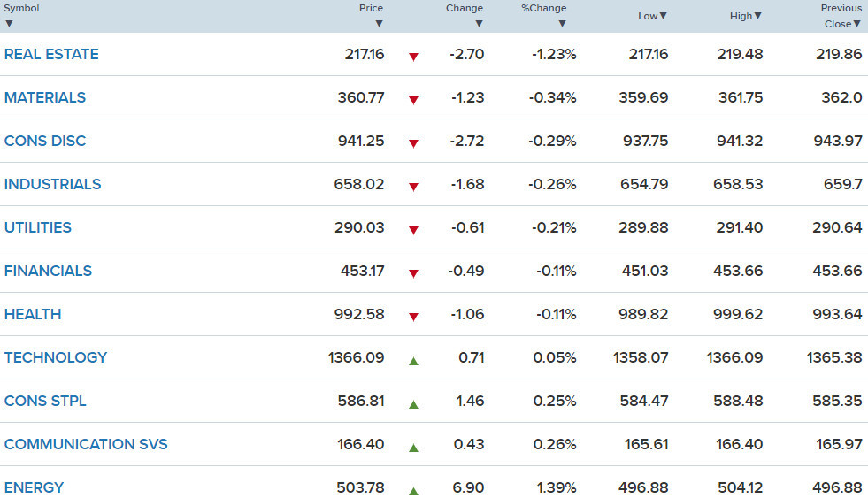Screen dimensions: 868x498
Task: Sort by Price using its arrow
Action: [379, 24]
